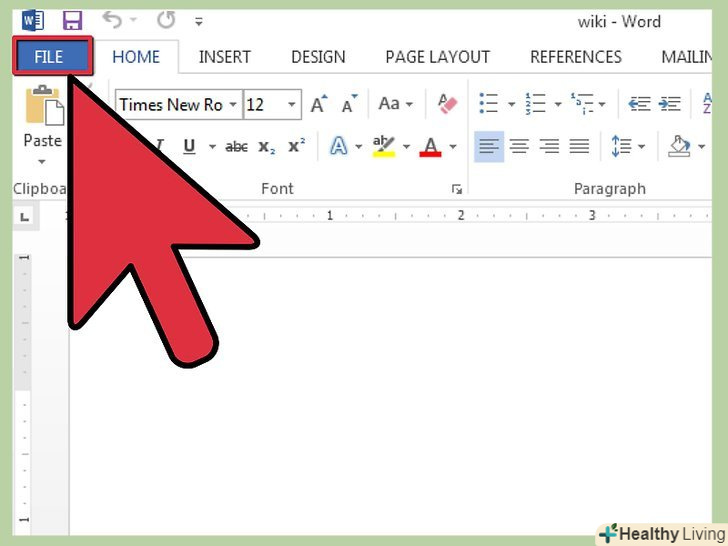
Task: Toggle Strikethrough abc formatting
Action: point(236,147)
